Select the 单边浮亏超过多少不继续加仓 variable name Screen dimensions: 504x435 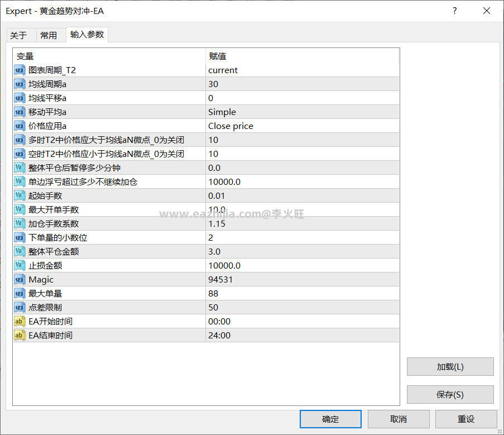point(83,182)
